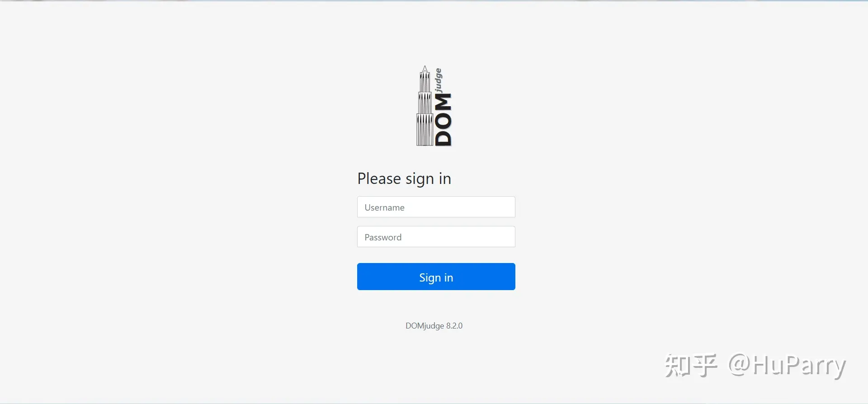Screen dimensions: 868x404
Task: Click the word Please in the heading
Action: (x=379, y=179)
